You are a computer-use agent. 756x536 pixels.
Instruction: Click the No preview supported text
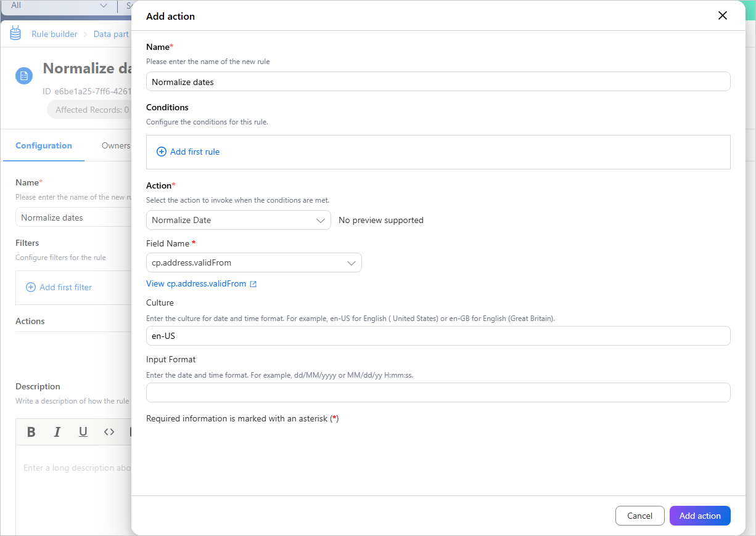381,220
